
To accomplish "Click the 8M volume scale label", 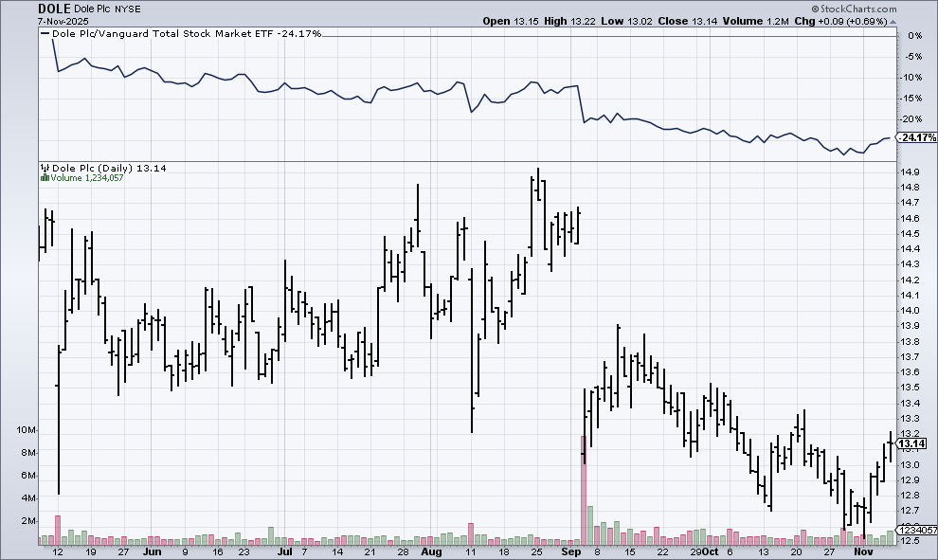I will pyautogui.click(x=28, y=453).
